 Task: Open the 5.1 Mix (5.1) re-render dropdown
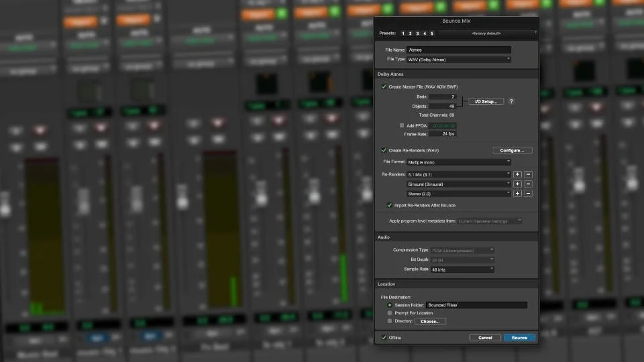(x=459, y=174)
